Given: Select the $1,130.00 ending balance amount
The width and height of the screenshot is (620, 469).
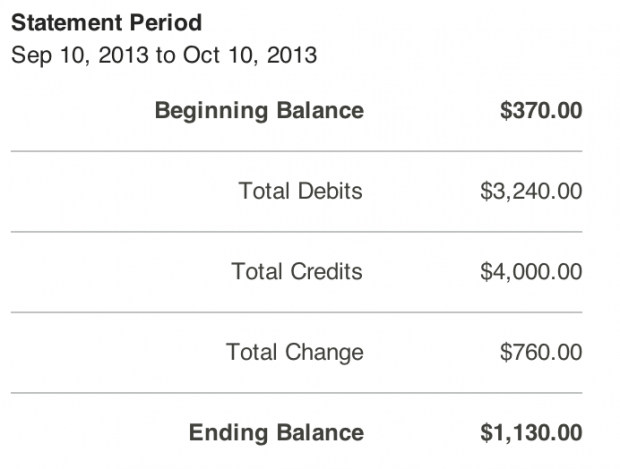Looking at the screenshot, I should tap(530, 433).
